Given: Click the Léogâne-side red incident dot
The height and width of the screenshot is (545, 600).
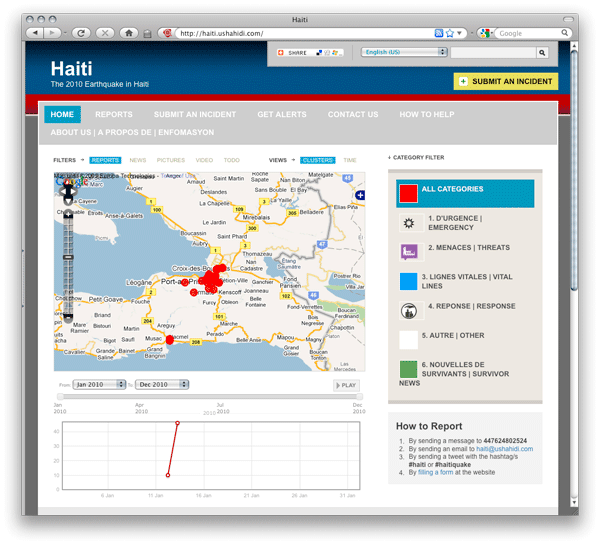Looking at the screenshot, I should [185, 282].
